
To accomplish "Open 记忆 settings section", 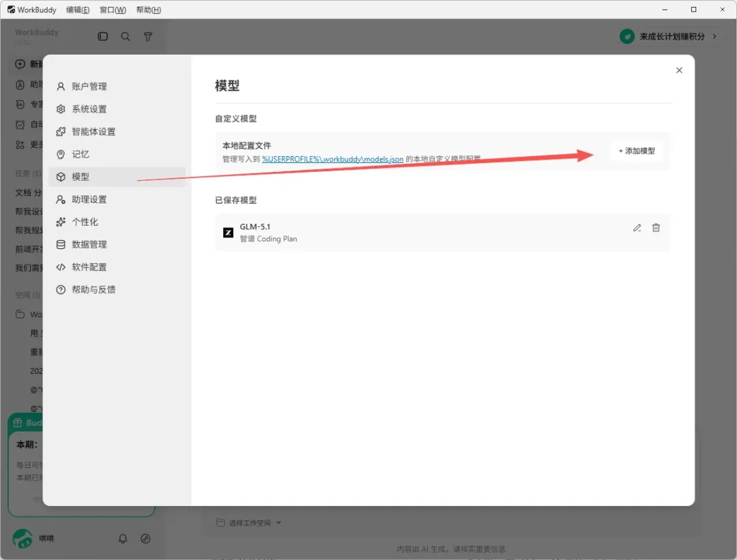I will coord(117,154).
